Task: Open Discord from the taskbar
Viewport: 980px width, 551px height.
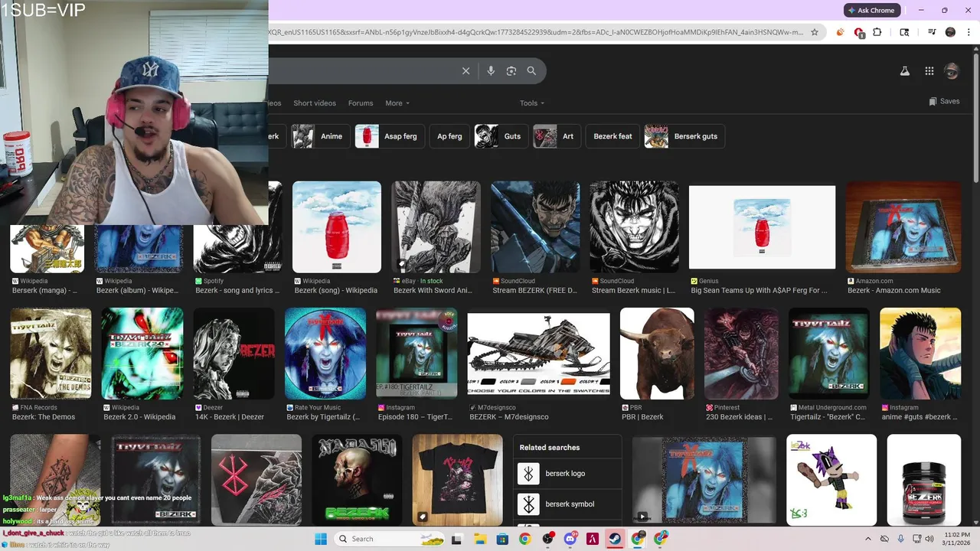Action: tap(570, 539)
